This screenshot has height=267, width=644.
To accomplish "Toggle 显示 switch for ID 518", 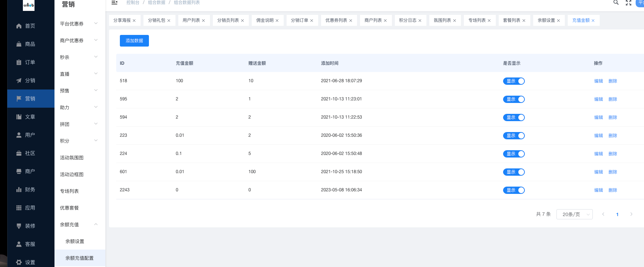I will 514,81.
